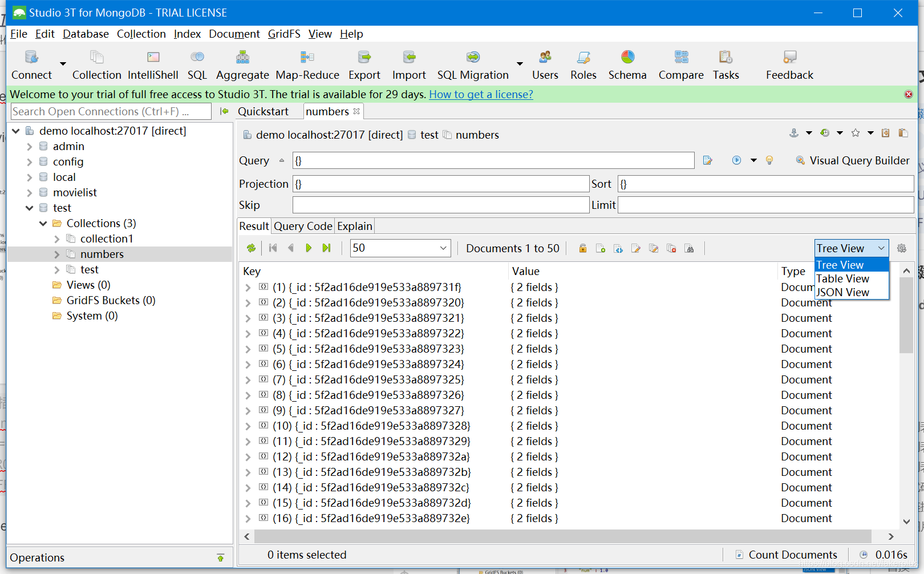Open the Map-Reduce tool

(307, 65)
